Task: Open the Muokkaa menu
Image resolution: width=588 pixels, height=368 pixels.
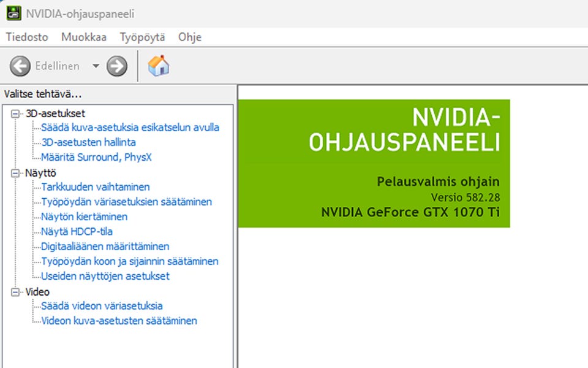Action: pos(84,37)
